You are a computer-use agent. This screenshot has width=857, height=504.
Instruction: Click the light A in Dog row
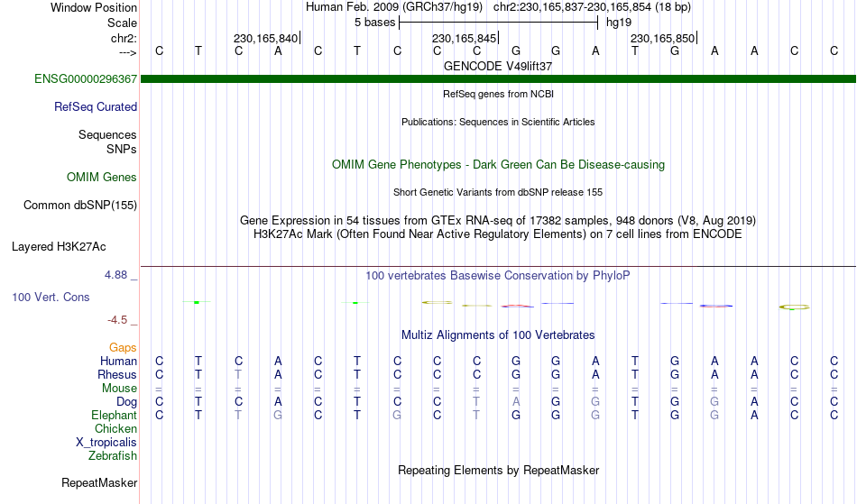[x=516, y=402]
